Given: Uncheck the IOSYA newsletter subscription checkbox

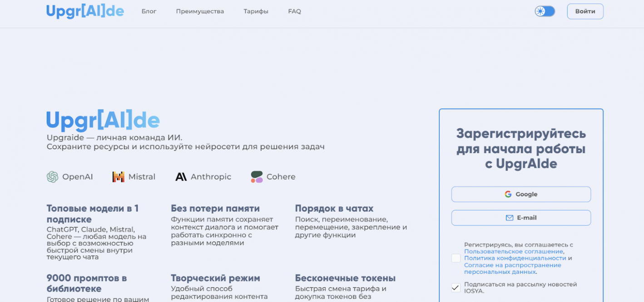Looking at the screenshot, I should click(456, 287).
